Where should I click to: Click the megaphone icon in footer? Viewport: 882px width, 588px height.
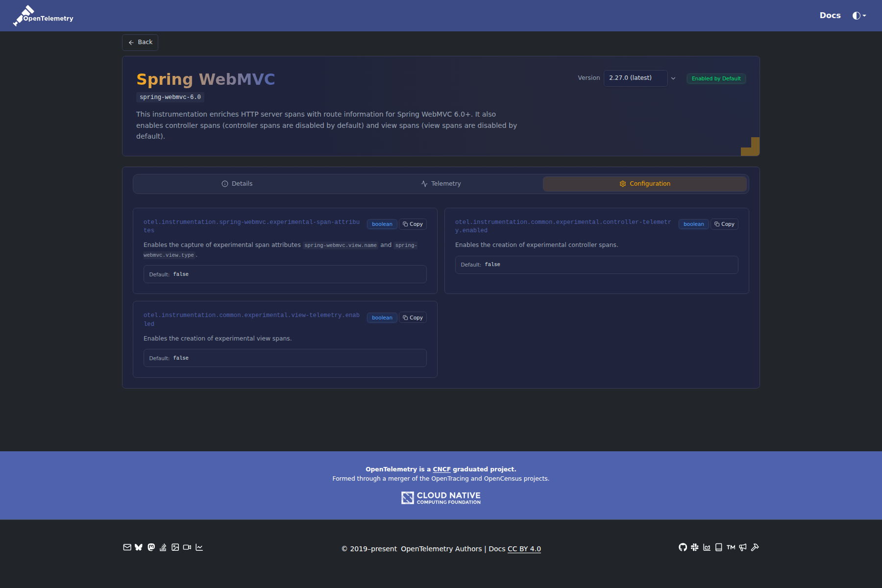743,547
